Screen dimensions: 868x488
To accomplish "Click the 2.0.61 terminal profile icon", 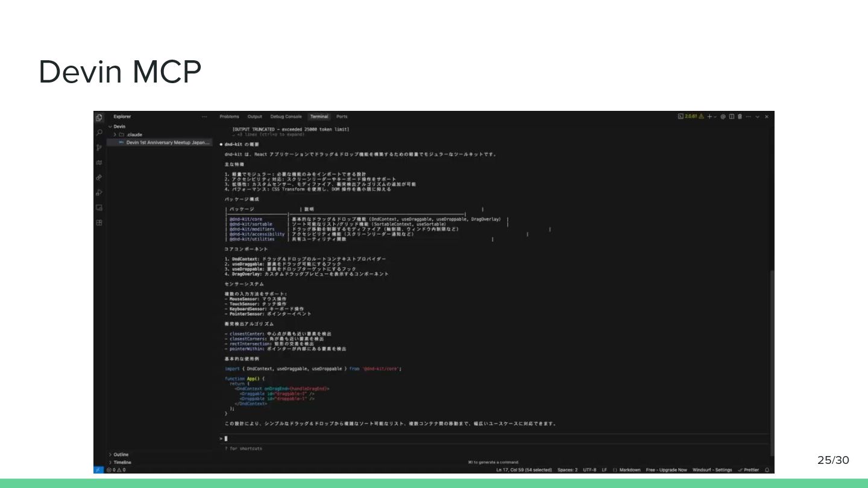I will tap(681, 116).
